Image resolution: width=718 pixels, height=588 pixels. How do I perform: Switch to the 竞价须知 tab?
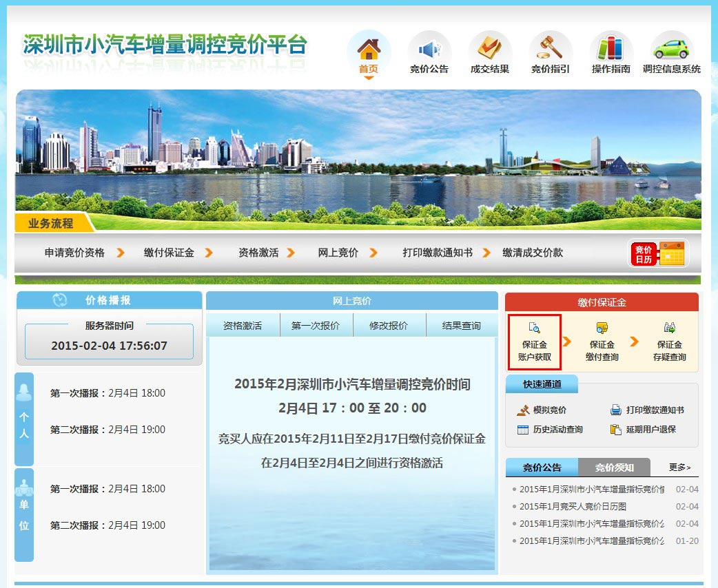click(x=614, y=467)
